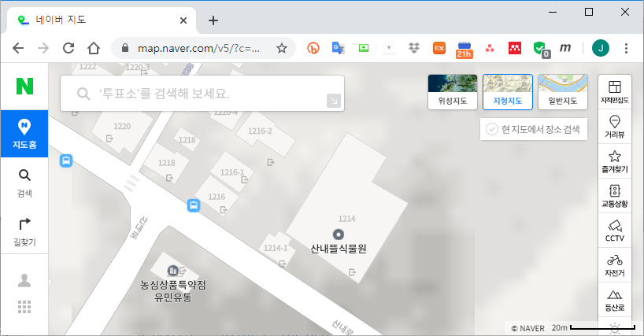Click the 농심상품특약점 유민유통 label
This screenshot has height=336, width=644.
pyautogui.click(x=173, y=290)
